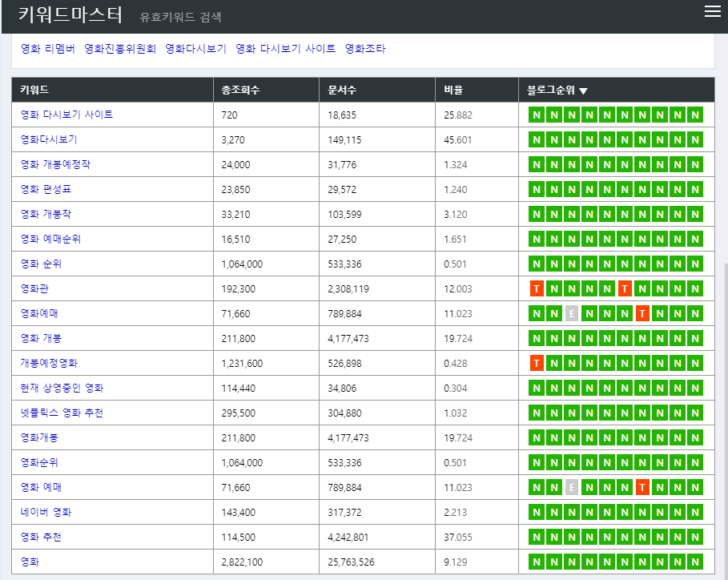Viewport: 728px width, 580px height.
Task: Open the hamburger menu icon
Action: [712, 11]
